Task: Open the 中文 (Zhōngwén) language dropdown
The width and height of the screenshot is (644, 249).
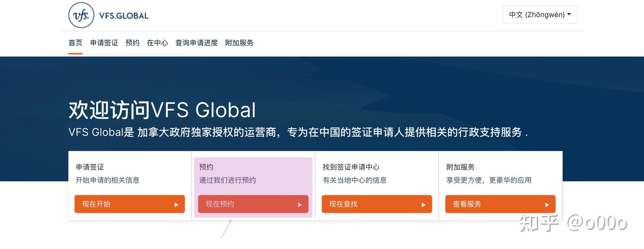Action: (x=540, y=15)
